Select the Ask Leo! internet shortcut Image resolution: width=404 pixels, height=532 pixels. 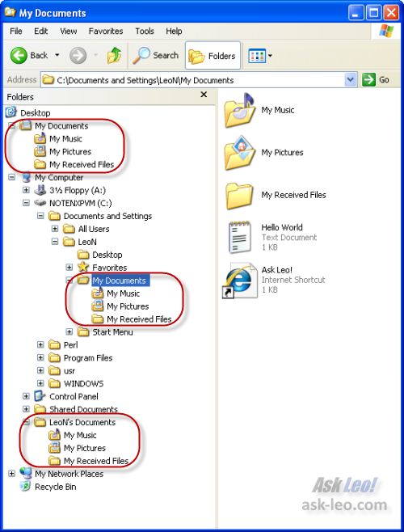click(273, 280)
